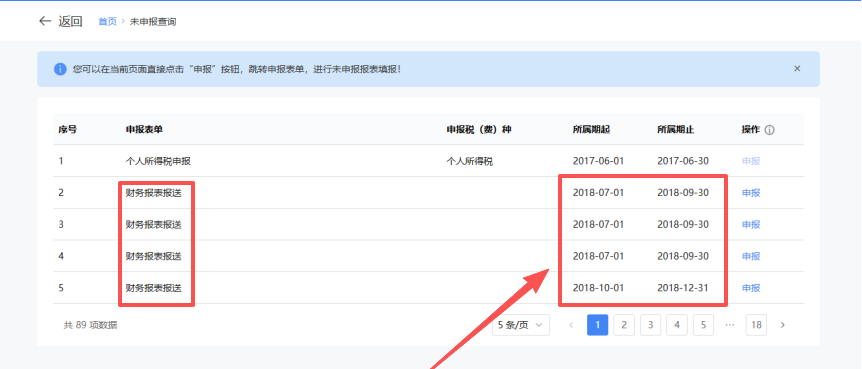Go to previous page with left chevron

[x=571, y=325]
